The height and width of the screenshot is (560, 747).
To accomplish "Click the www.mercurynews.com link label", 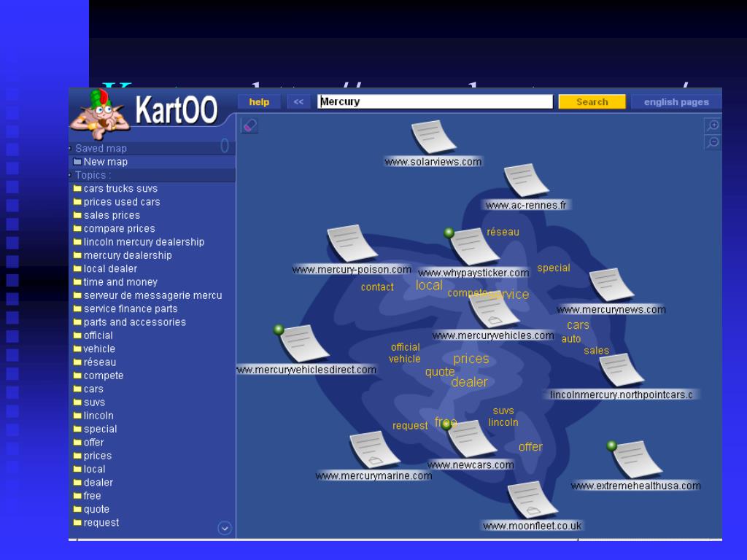I will [x=611, y=309].
